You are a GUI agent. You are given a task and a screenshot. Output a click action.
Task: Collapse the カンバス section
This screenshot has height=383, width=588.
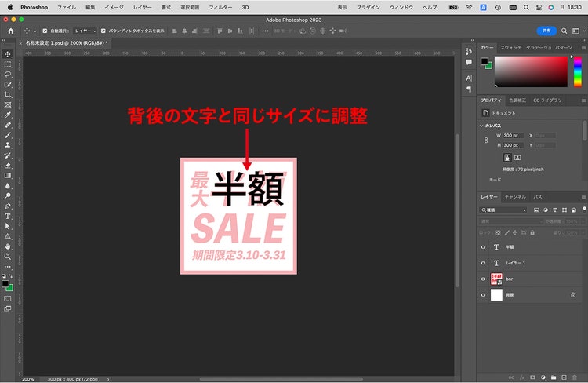481,126
